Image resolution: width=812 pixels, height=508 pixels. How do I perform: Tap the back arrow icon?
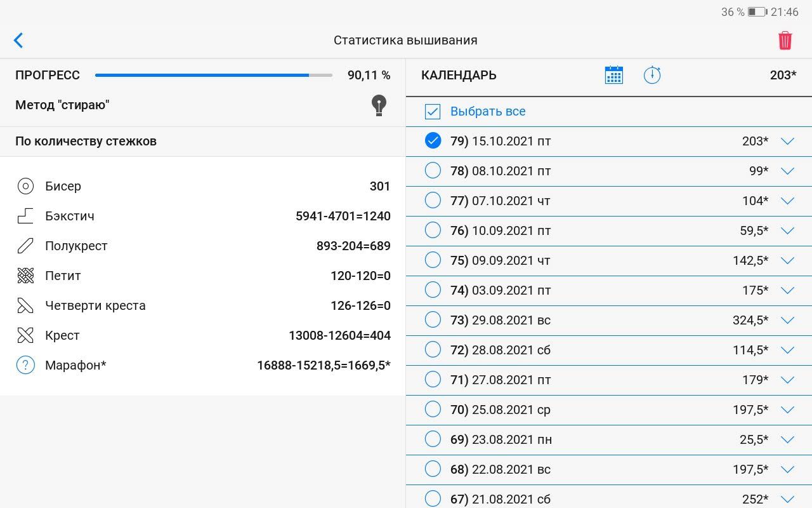coord(18,41)
